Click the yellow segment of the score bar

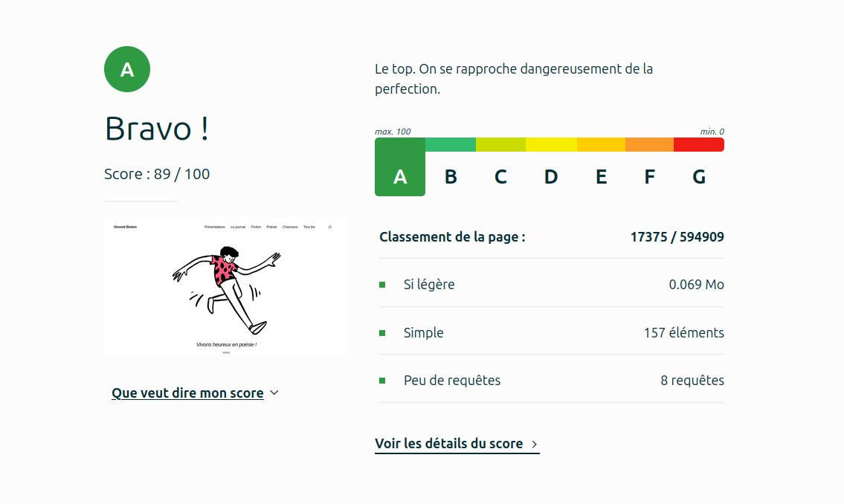[x=551, y=145]
